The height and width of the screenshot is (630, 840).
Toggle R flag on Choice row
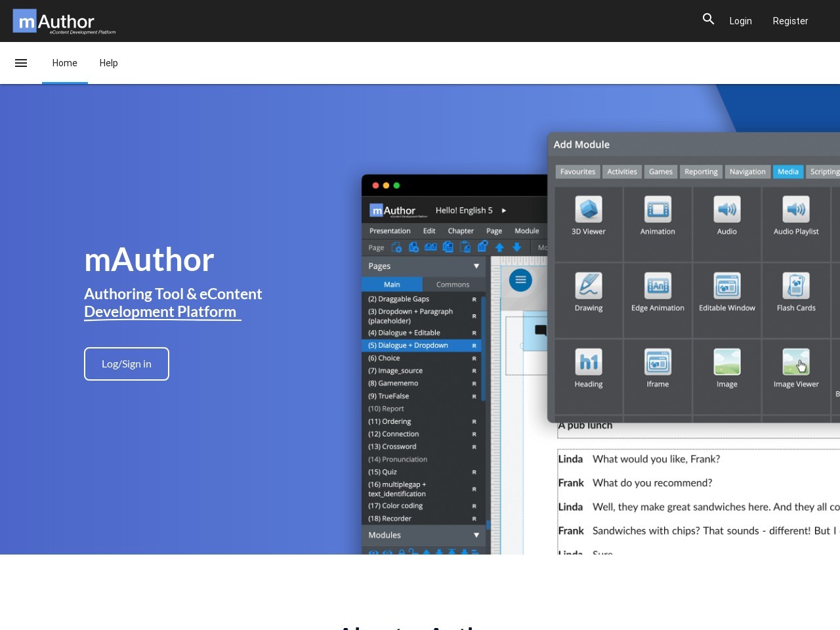(x=474, y=358)
